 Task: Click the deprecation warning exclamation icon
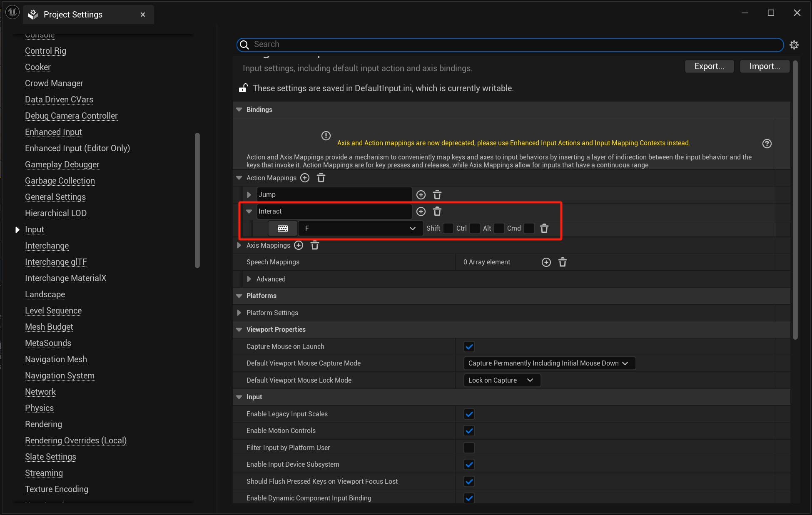coord(326,136)
